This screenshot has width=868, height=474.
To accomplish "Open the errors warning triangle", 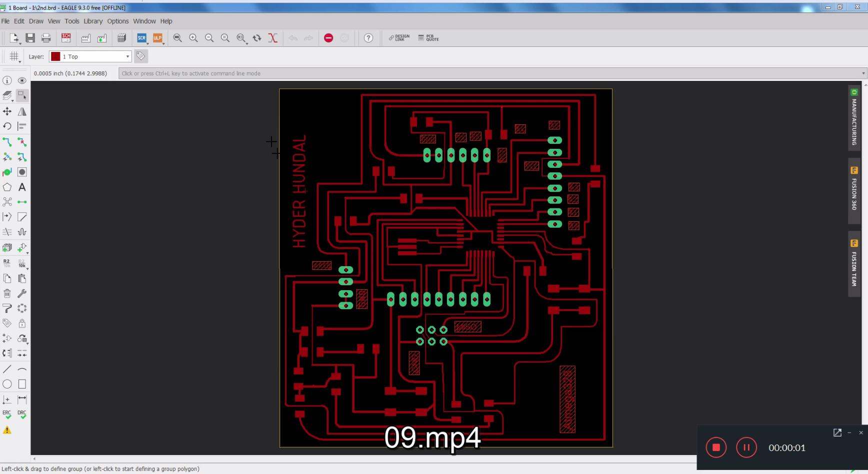I will (x=7, y=430).
